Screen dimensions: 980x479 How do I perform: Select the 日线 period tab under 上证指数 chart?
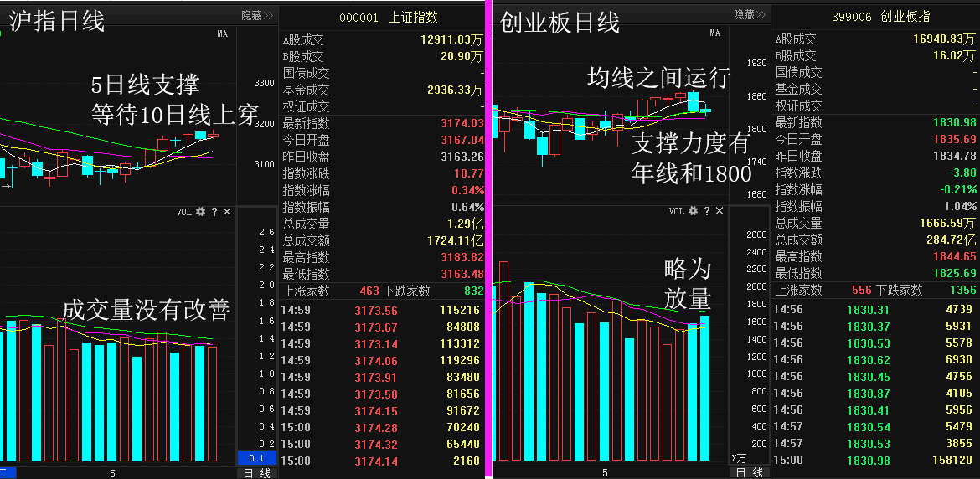click(x=255, y=473)
